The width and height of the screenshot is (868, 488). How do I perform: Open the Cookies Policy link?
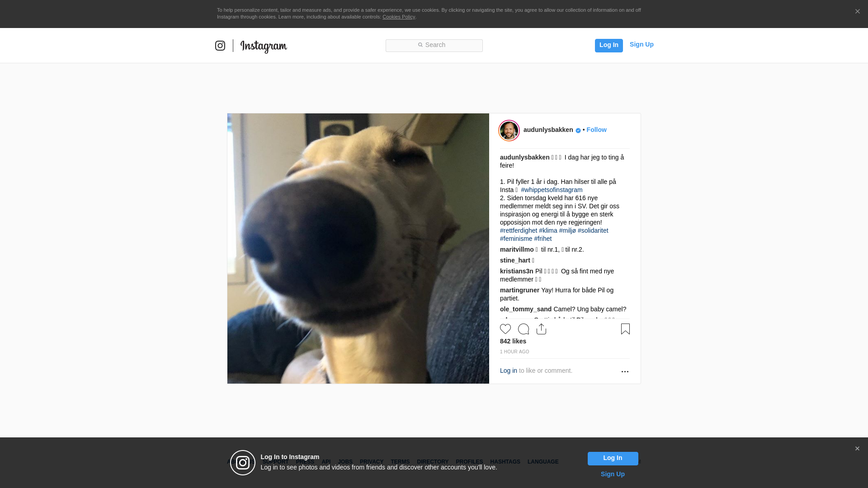click(x=398, y=17)
